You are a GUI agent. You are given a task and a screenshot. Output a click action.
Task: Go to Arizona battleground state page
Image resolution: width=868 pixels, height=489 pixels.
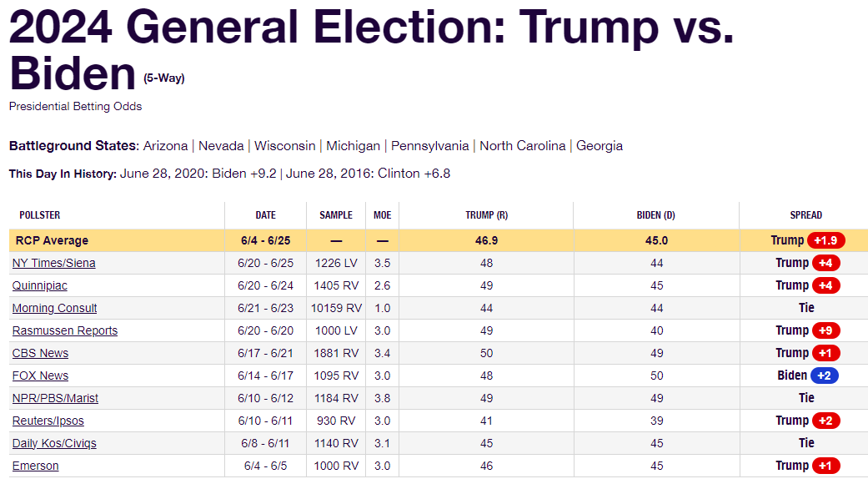coord(165,145)
